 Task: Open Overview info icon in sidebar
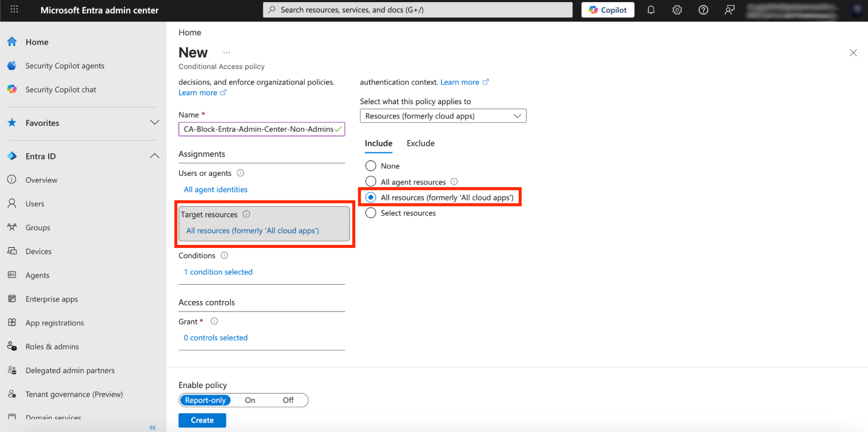click(12, 180)
